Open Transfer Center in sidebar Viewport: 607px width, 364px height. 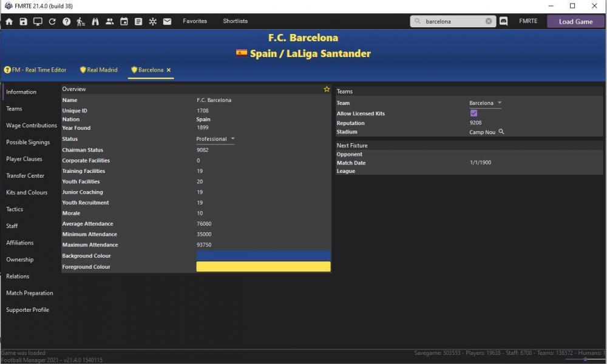(x=25, y=175)
